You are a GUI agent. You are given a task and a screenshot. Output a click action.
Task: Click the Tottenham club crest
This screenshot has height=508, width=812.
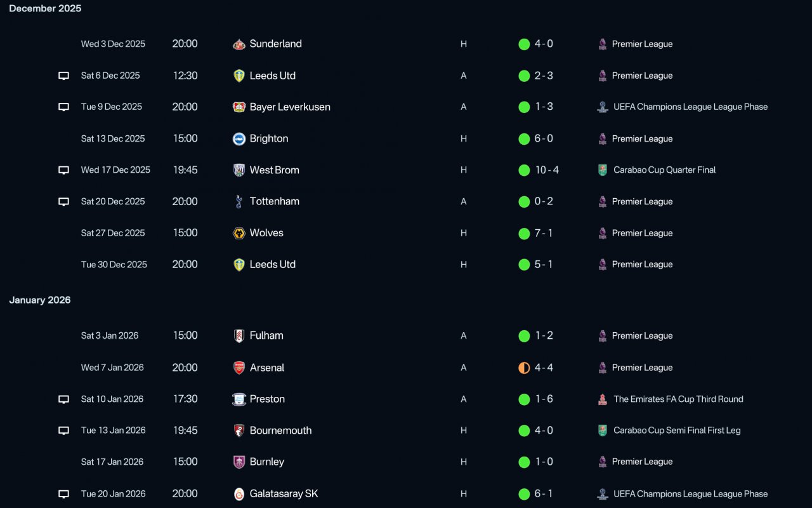(239, 201)
